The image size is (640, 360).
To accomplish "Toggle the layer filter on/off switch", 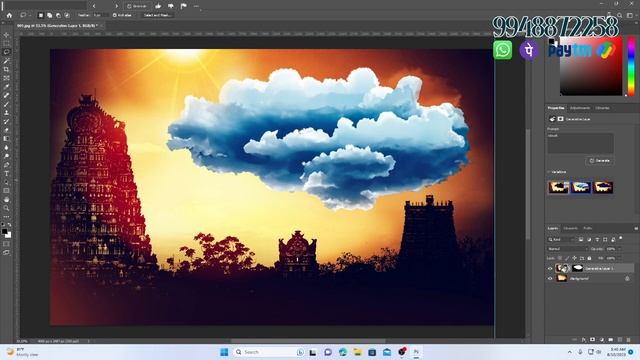I will pyautogui.click(x=621, y=238).
